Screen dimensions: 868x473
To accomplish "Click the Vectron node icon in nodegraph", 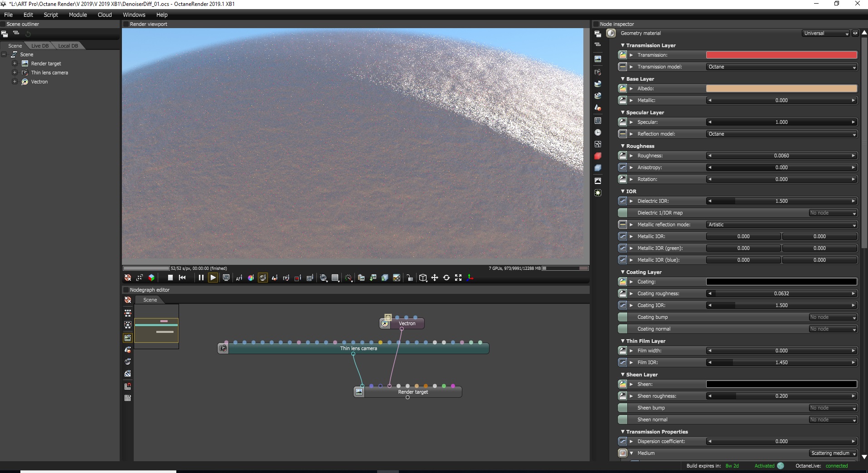I will coord(385,323).
